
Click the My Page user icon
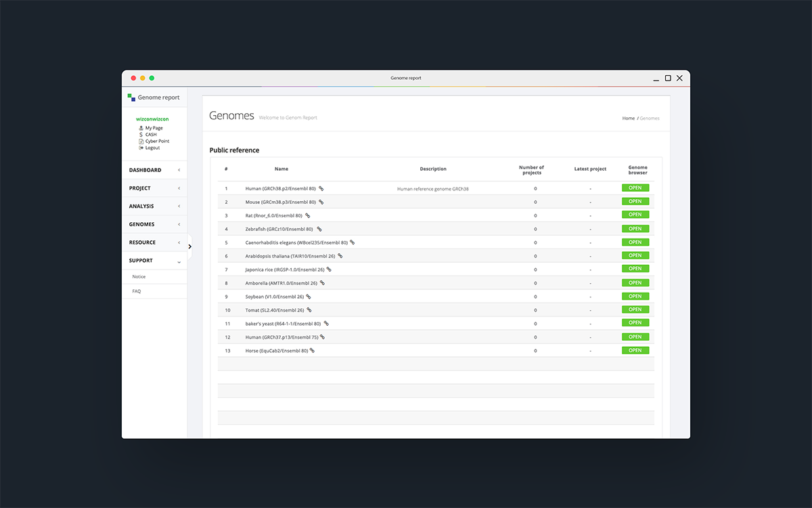coord(141,128)
